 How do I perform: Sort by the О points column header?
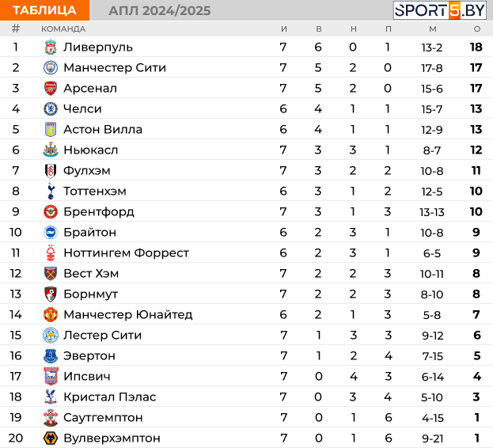476,29
